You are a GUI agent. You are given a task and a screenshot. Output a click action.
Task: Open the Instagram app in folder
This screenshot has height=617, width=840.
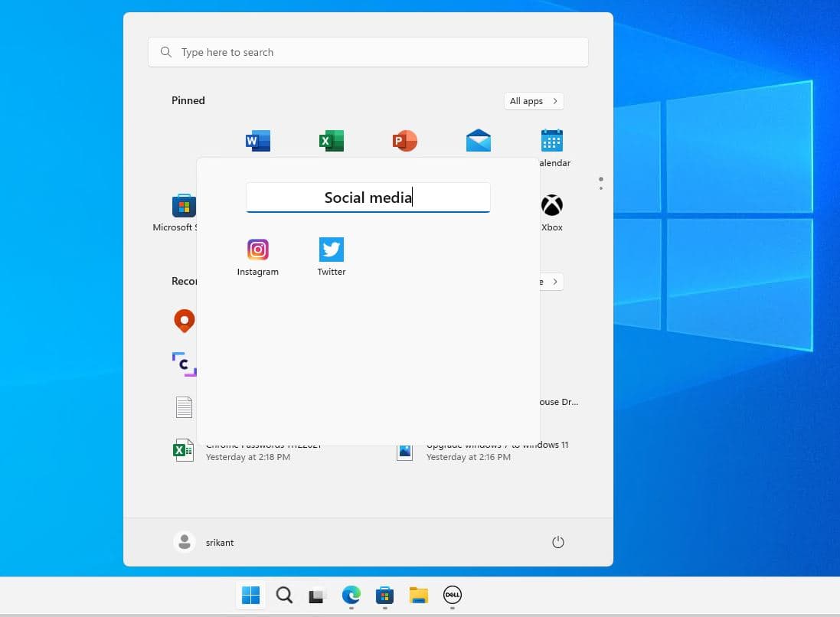(x=258, y=250)
